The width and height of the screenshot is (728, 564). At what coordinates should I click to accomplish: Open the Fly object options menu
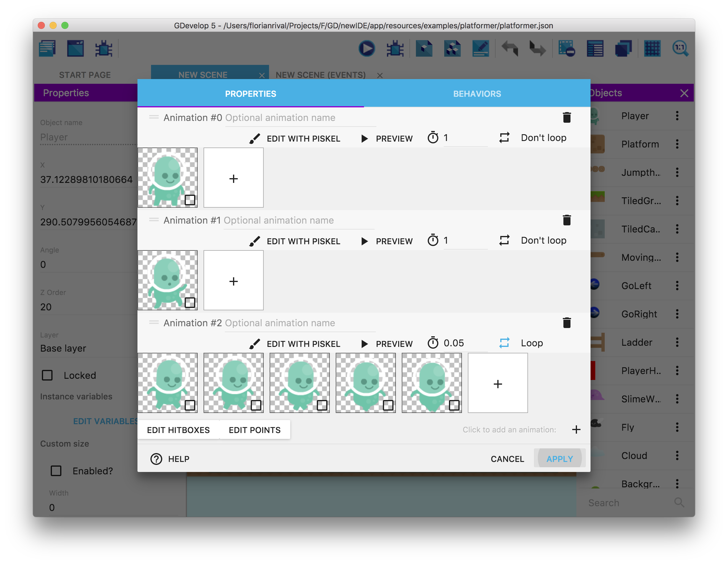677,427
